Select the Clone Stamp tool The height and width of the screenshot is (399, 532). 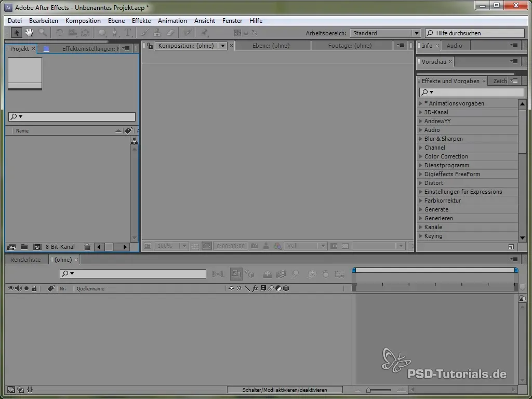[157, 33]
